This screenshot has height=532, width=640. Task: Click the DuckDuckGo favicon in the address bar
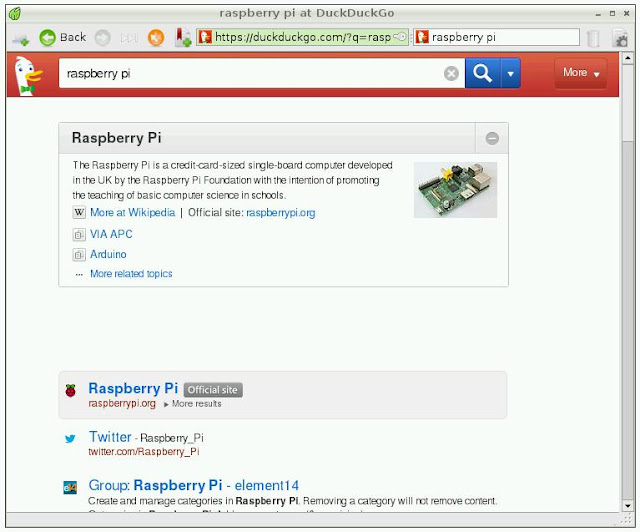point(205,37)
